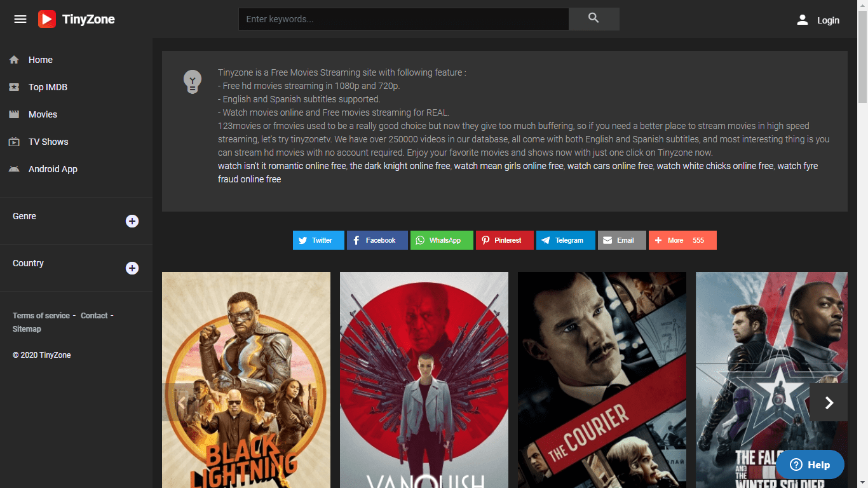Screen dimensions: 868x488
Task: Open the hamburger menu icon
Action: point(20,19)
